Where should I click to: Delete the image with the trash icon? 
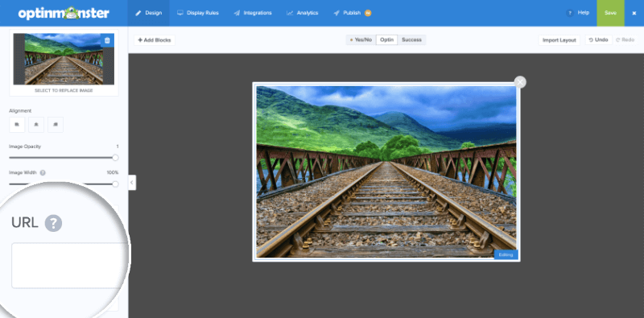point(107,40)
